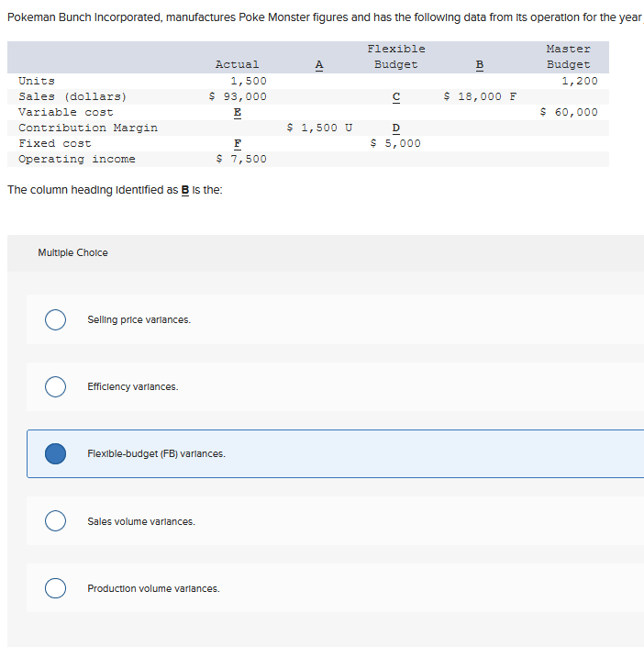Click the 'Sales volume variances.' answer text

point(141,521)
